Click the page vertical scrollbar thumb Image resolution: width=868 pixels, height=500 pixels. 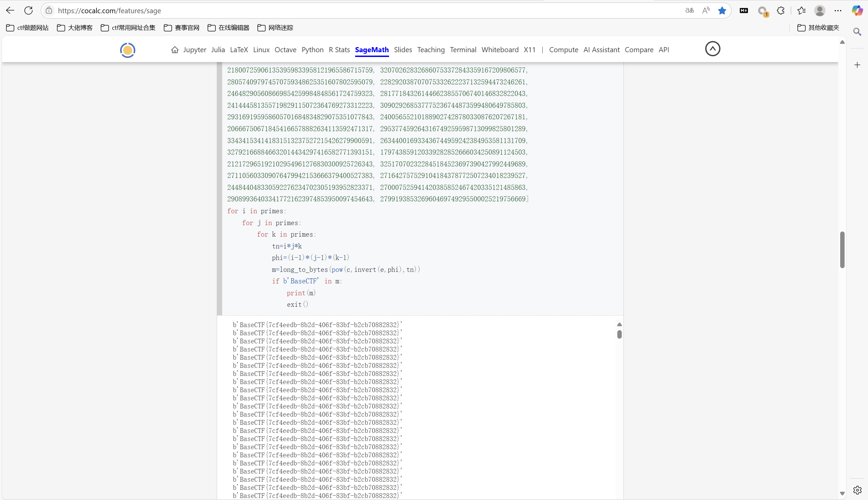pyautogui.click(x=842, y=249)
